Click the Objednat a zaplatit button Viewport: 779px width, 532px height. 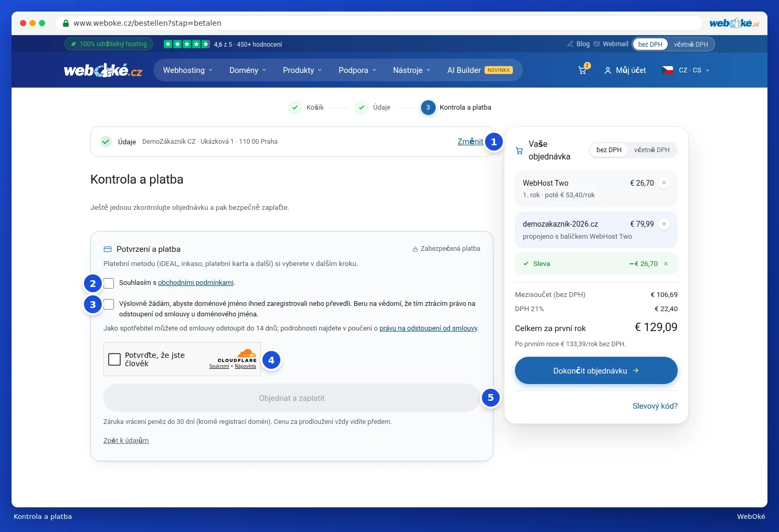292,398
